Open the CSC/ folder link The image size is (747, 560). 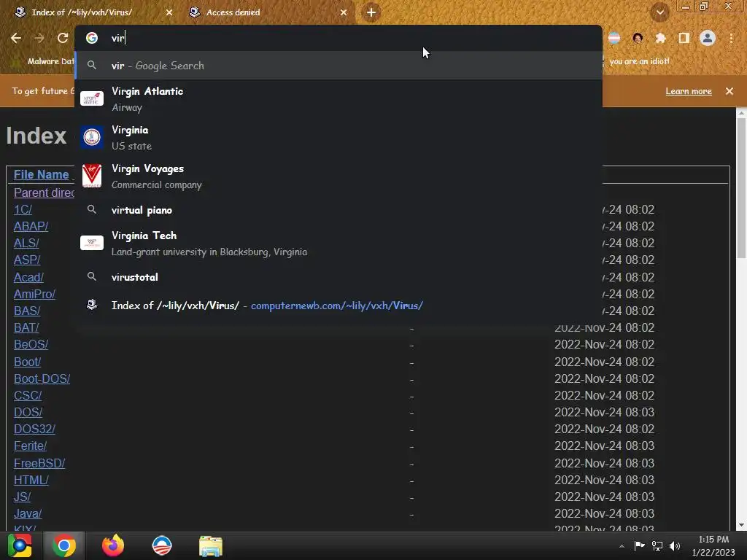pos(28,396)
